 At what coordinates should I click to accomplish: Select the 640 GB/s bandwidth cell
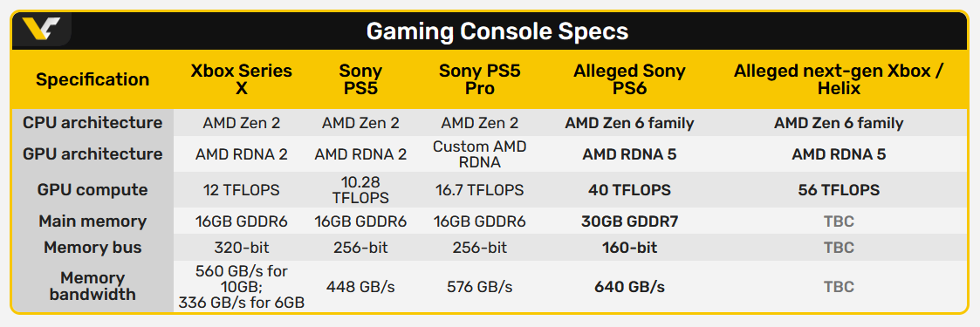tap(629, 287)
